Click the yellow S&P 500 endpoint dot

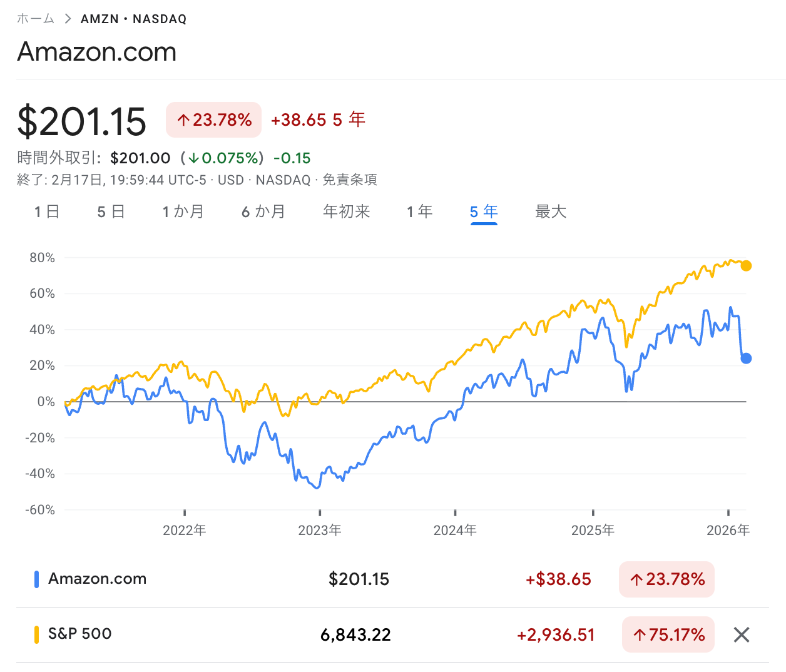click(x=746, y=266)
